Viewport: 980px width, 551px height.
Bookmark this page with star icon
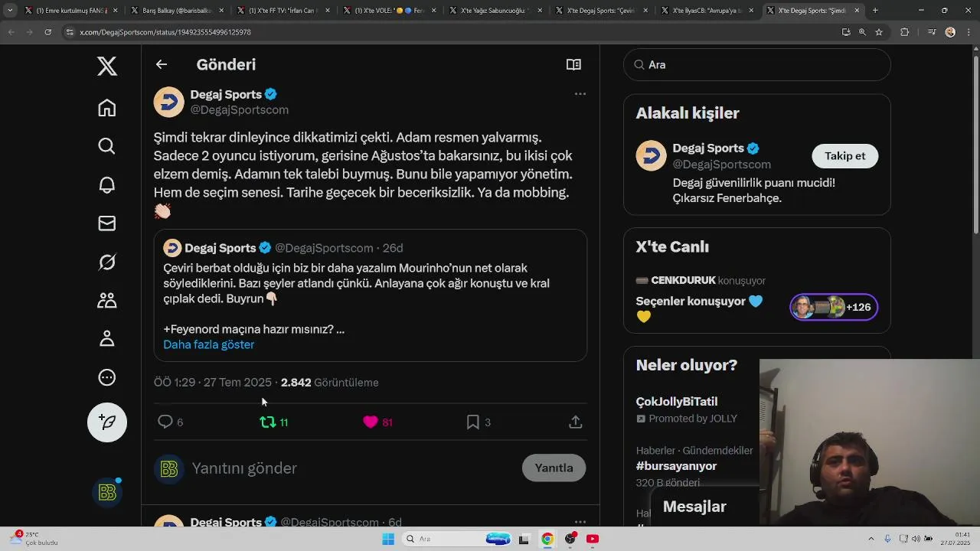[x=879, y=32]
